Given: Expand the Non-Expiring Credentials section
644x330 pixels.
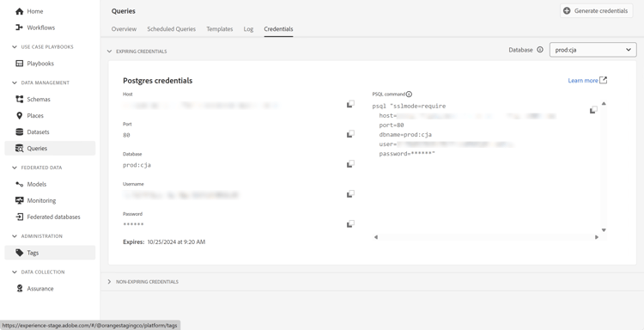Looking at the screenshot, I should [109, 282].
